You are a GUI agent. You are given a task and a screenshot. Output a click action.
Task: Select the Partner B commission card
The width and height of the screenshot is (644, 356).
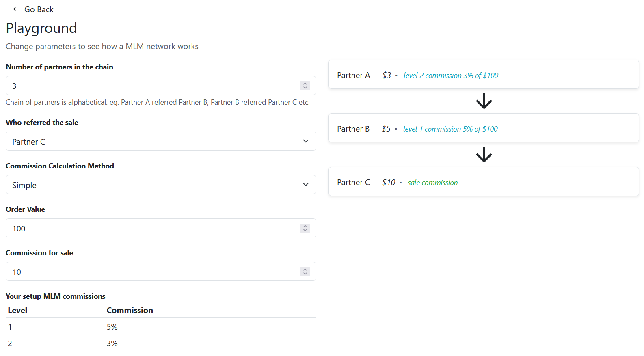click(568, 128)
